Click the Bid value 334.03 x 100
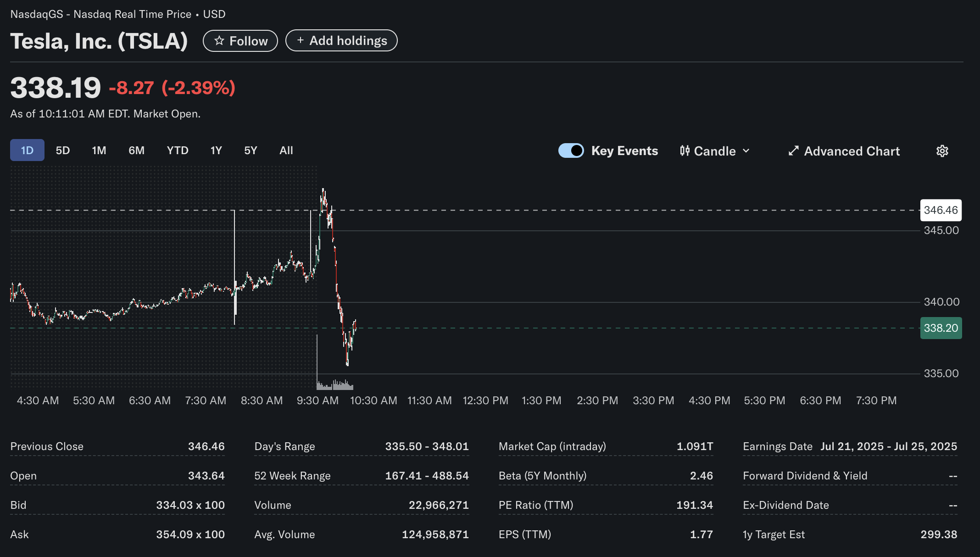 point(190,505)
